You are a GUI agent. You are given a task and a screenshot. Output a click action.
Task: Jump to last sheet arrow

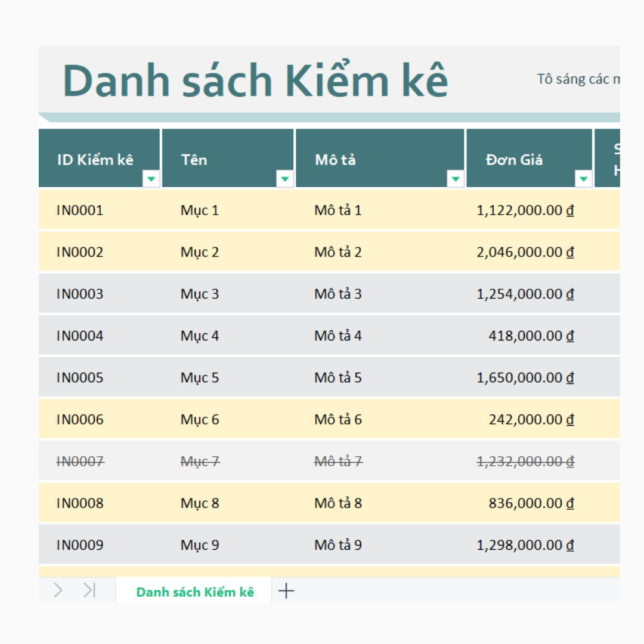click(x=89, y=590)
